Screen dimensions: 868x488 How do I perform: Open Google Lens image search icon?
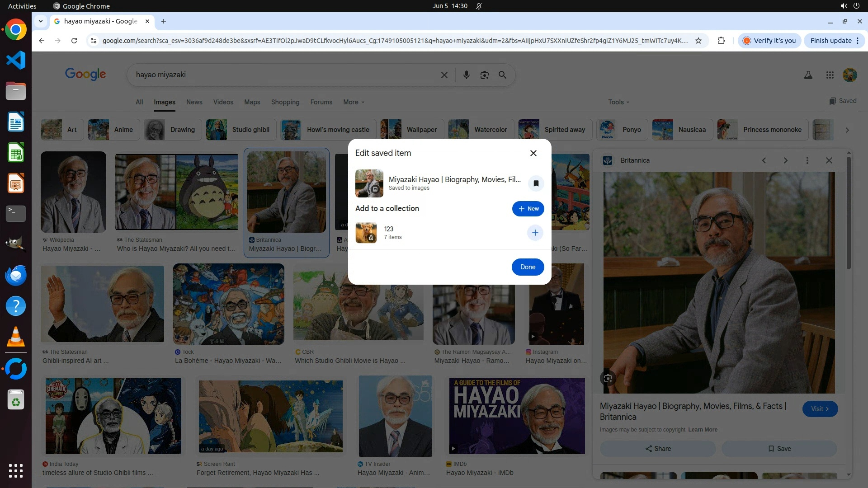coord(484,75)
